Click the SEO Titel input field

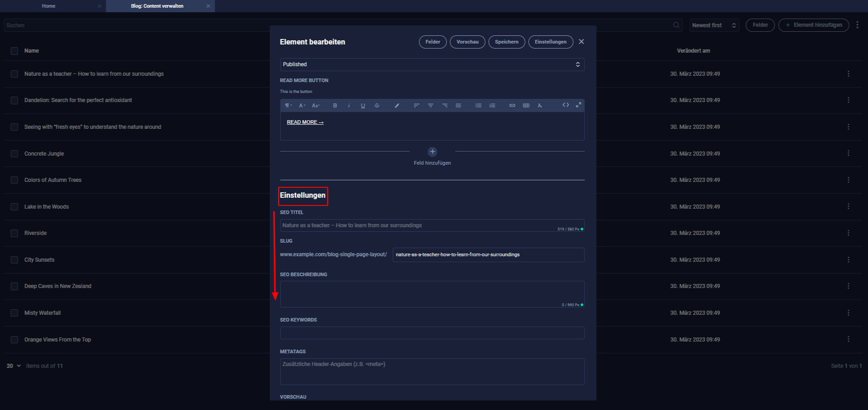[432, 225]
